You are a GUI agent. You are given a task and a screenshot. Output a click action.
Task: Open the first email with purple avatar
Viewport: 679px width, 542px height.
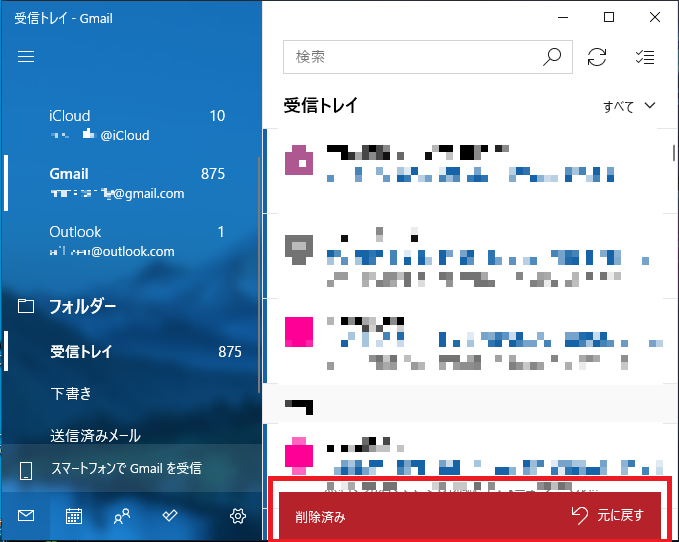(x=470, y=171)
